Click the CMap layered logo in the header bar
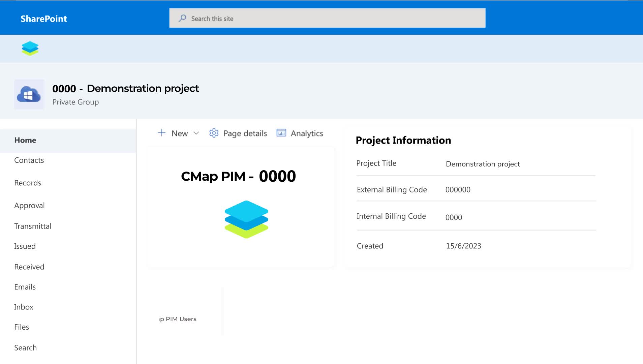The height and width of the screenshot is (364, 643). click(30, 48)
